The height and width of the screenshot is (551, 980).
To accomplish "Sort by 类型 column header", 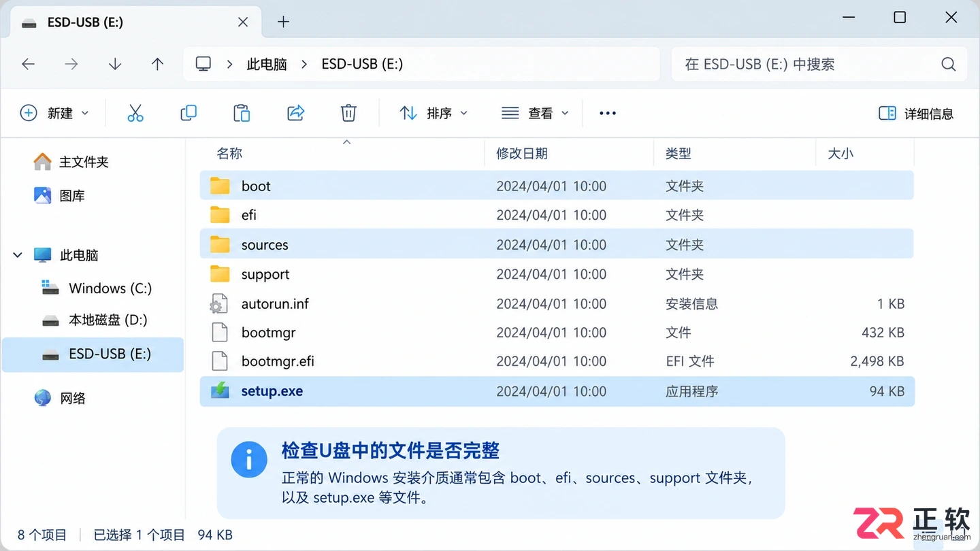I will point(679,154).
